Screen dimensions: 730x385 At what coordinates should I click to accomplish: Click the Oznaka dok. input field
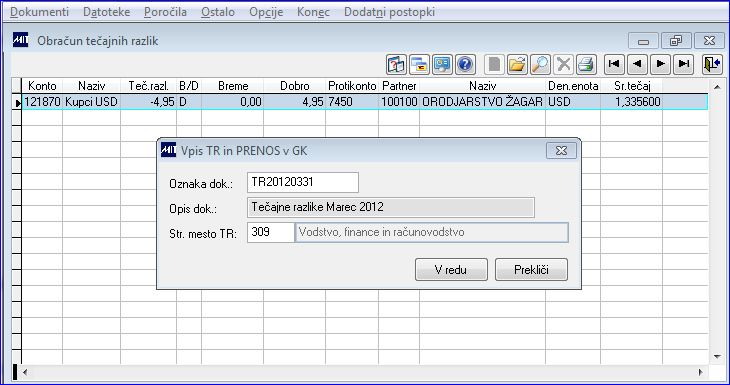click(x=303, y=182)
